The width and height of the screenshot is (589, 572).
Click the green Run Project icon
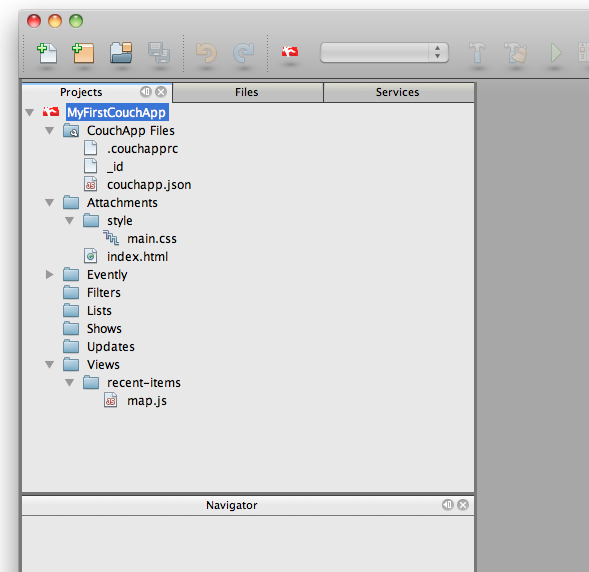[x=556, y=52]
